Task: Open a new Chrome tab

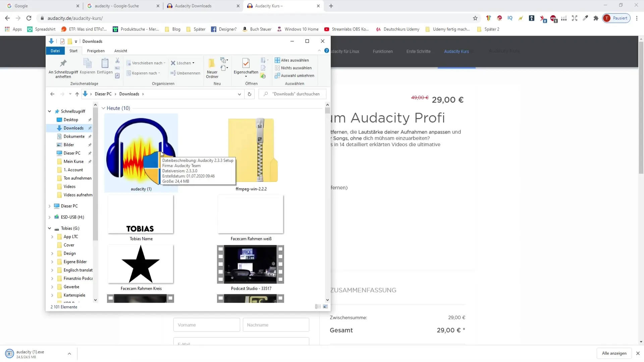Action: pyautogui.click(x=331, y=6)
